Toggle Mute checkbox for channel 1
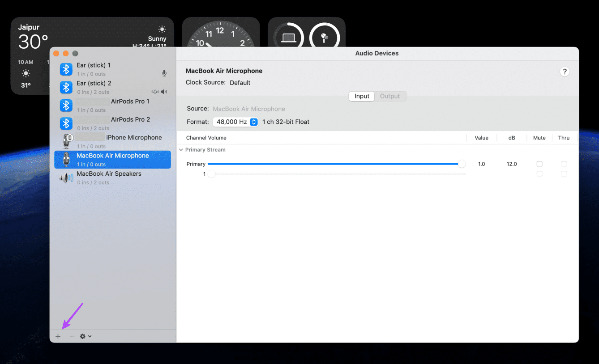Image resolution: width=599 pixels, height=364 pixels. pos(539,174)
